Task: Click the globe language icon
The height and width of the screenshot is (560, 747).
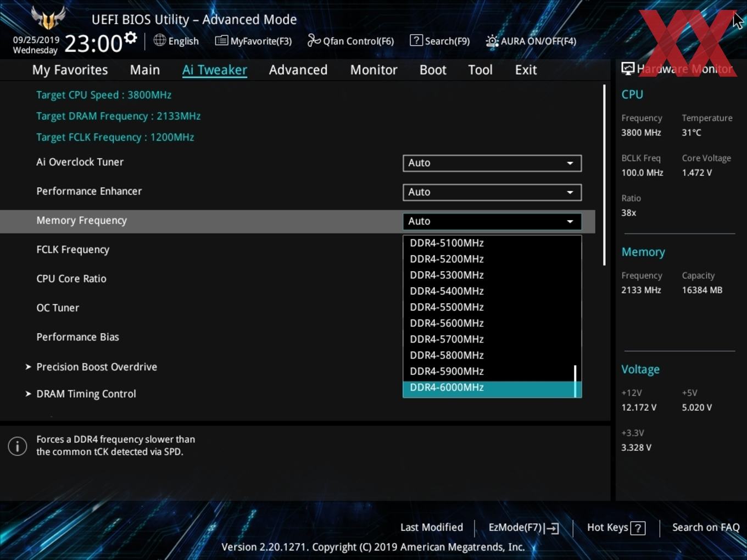Action: tap(159, 40)
